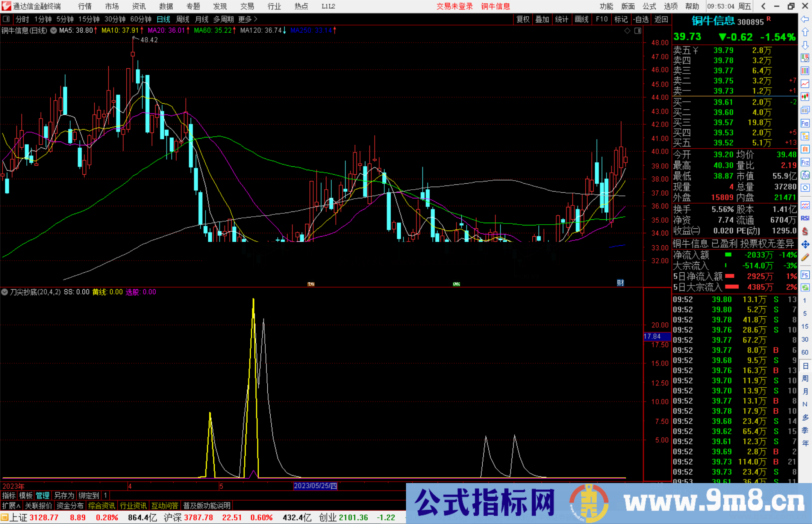Open the 资讯 menu in menu bar
Screen dimensions: 812x524
[138, 6]
